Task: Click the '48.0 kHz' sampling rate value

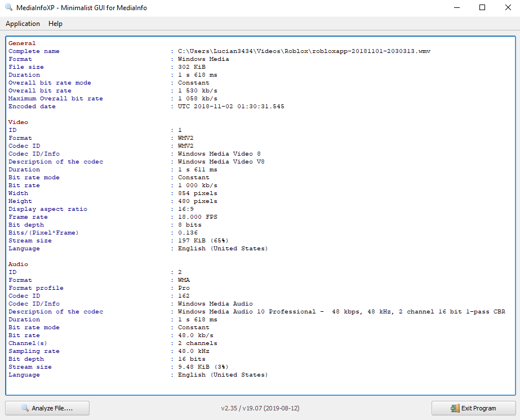Action: point(194,351)
